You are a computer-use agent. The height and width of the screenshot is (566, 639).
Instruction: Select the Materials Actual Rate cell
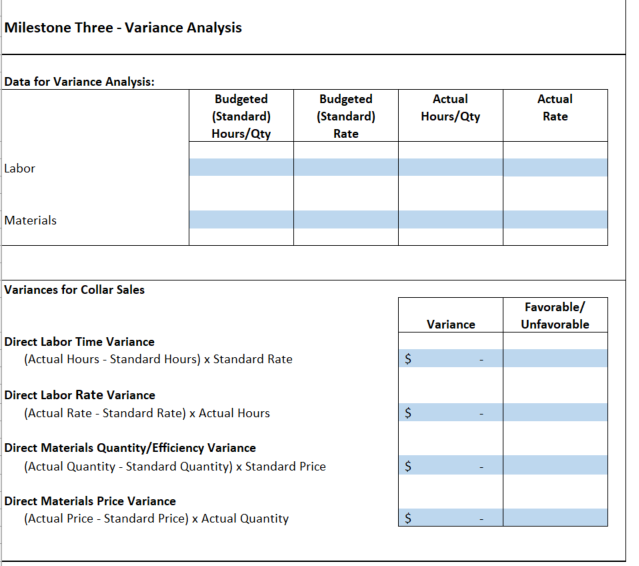tap(555, 219)
